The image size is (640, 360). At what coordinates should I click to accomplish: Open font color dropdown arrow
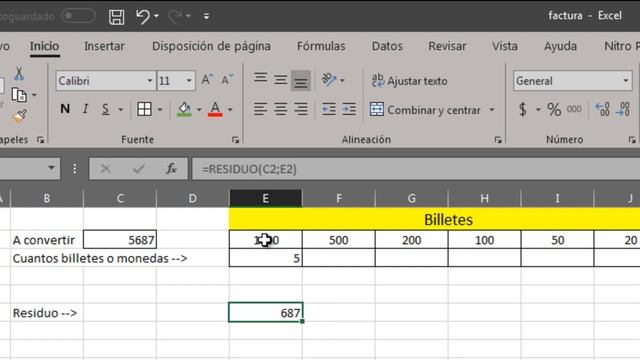click(x=230, y=109)
